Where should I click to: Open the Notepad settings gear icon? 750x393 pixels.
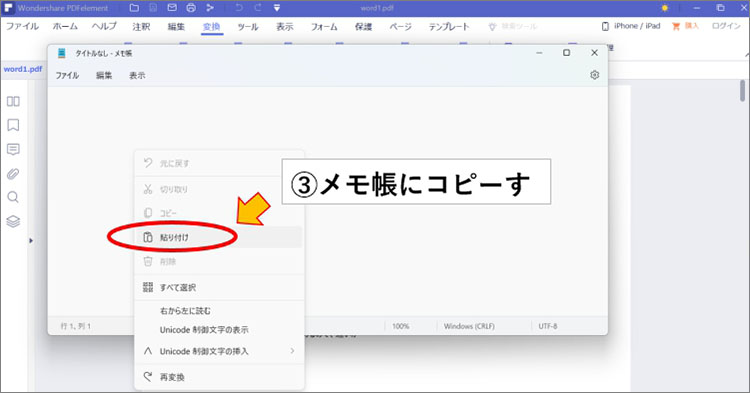click(595, 75)
